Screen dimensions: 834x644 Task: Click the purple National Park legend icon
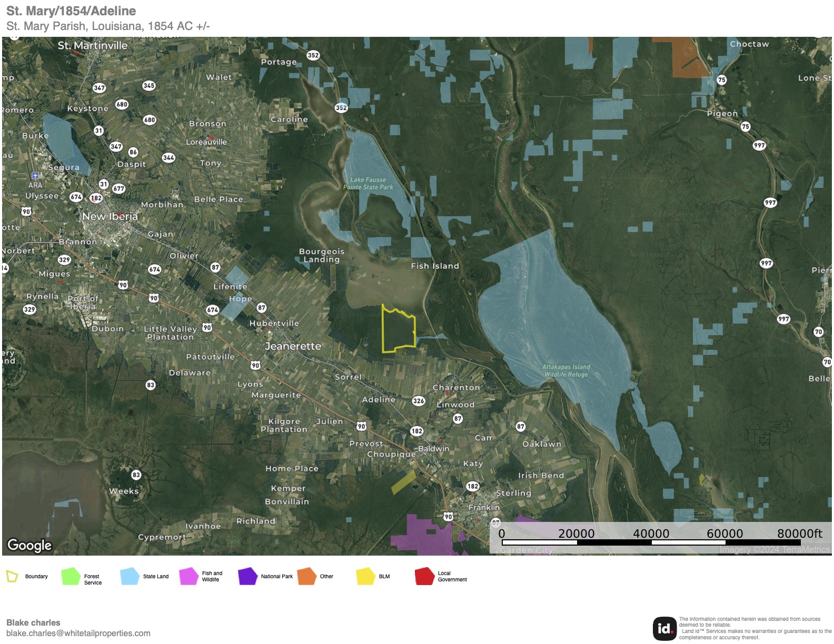[x=247, y=577]
